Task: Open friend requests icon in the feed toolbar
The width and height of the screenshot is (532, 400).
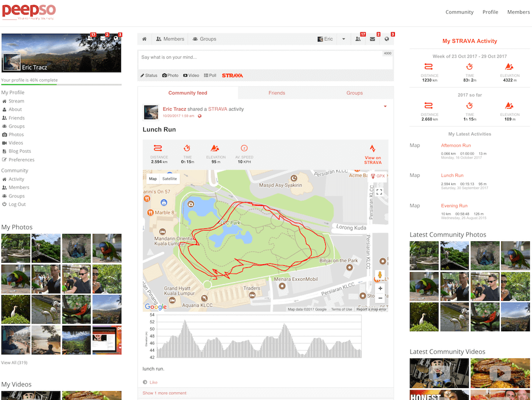Action: point(358,39)
